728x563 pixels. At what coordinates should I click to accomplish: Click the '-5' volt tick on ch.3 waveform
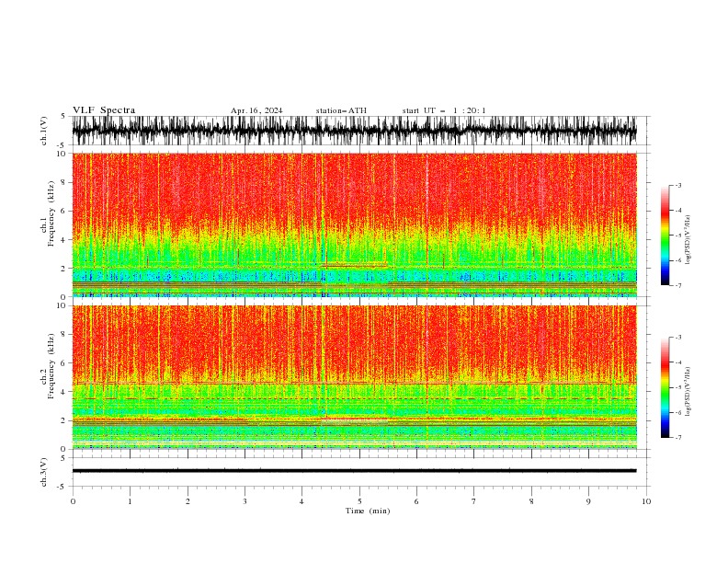click(62, 487)
